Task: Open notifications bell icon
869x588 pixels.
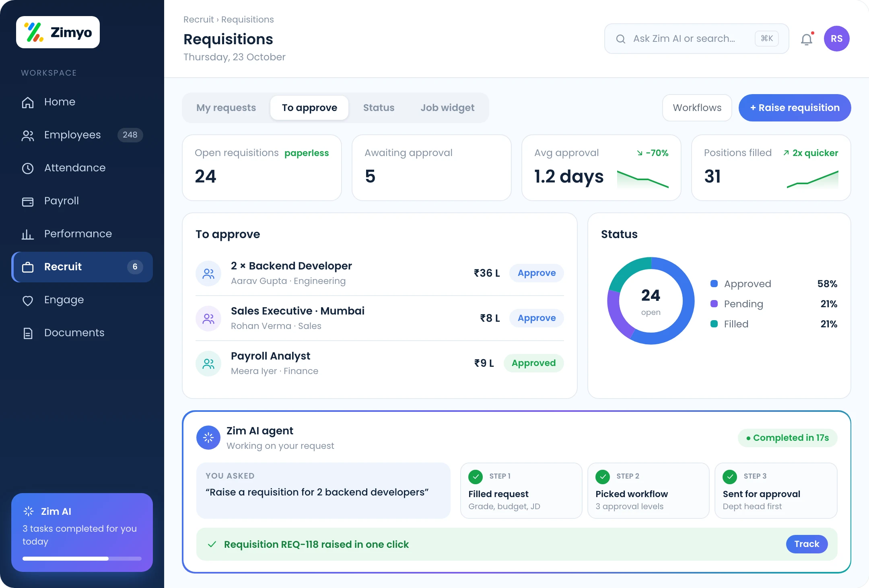Action: [x=807, y=39]
